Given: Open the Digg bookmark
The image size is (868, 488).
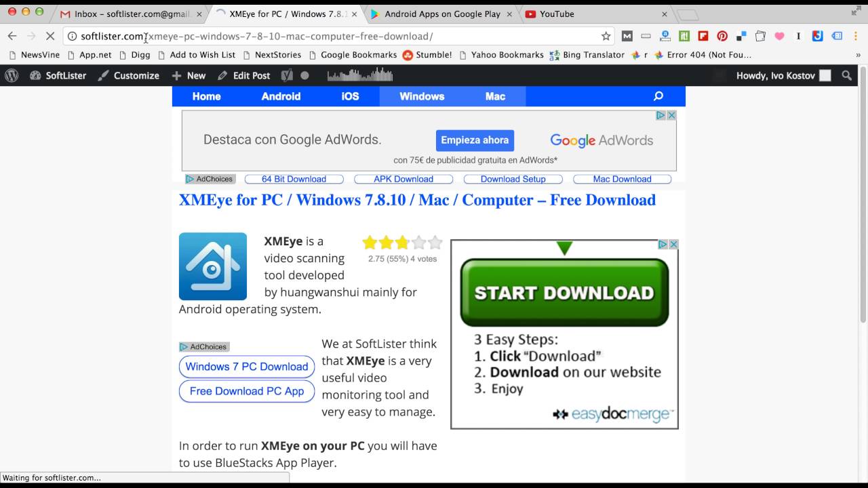Looking at the screenshot, I should click(x=134, y=55).
